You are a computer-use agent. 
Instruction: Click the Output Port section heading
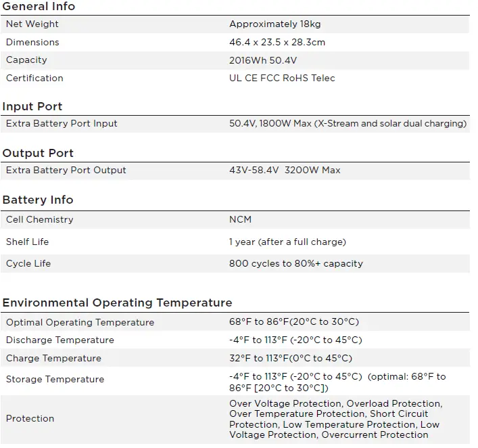click(x=38, y=153)
